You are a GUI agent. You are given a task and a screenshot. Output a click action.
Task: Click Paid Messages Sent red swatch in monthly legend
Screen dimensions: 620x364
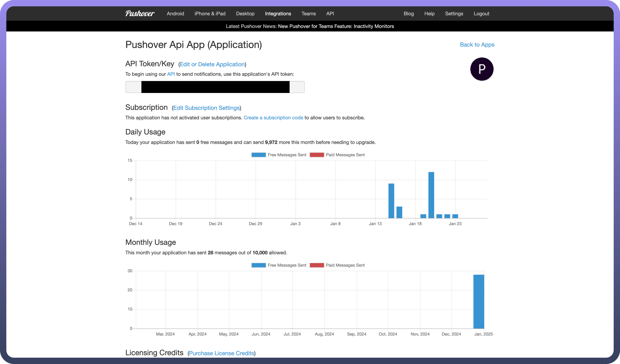pyautogui.click(x=317, y=265)
